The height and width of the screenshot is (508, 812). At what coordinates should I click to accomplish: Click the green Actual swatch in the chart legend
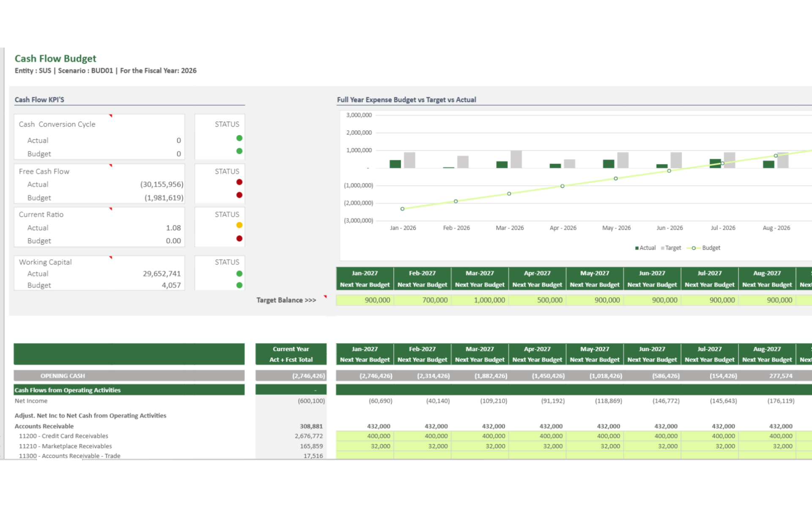pyautogui.click(x=637, y=248)
